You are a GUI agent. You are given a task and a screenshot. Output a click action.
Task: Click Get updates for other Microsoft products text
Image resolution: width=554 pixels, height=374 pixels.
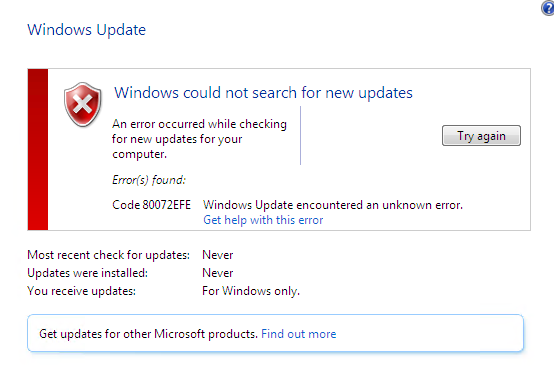148,334
